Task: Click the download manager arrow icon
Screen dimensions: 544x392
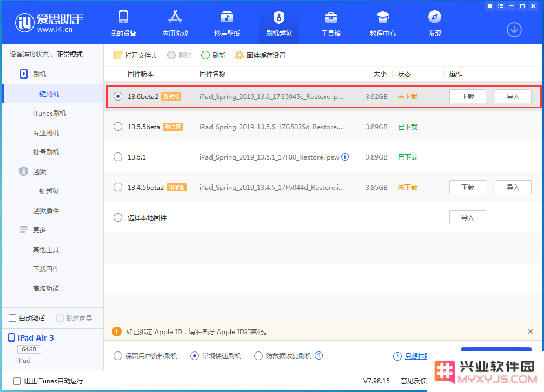Action: pos(514,30)
